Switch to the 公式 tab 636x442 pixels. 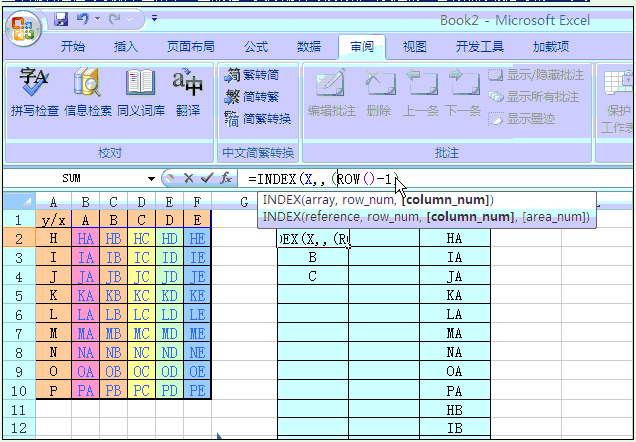point(256,47)
